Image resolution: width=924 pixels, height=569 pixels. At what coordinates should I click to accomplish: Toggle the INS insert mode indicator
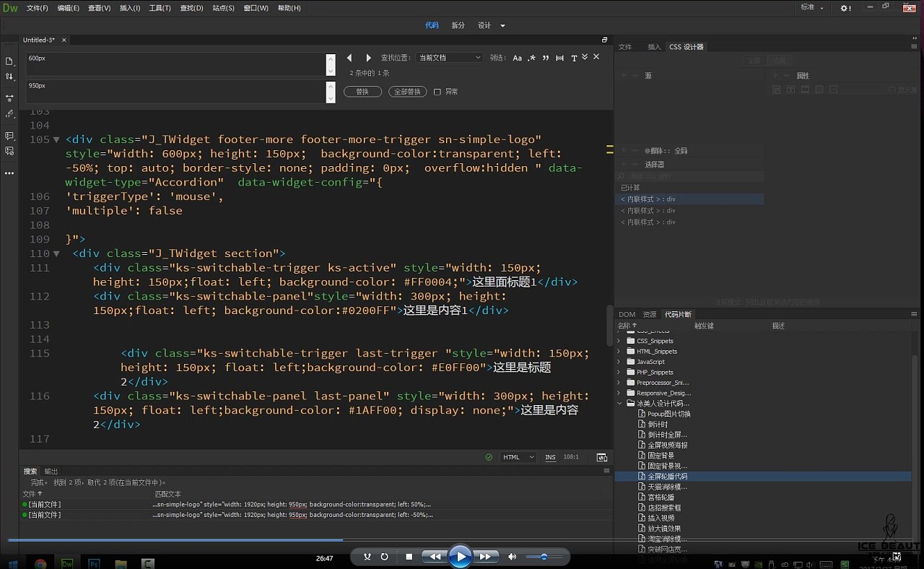pos(550,457)
